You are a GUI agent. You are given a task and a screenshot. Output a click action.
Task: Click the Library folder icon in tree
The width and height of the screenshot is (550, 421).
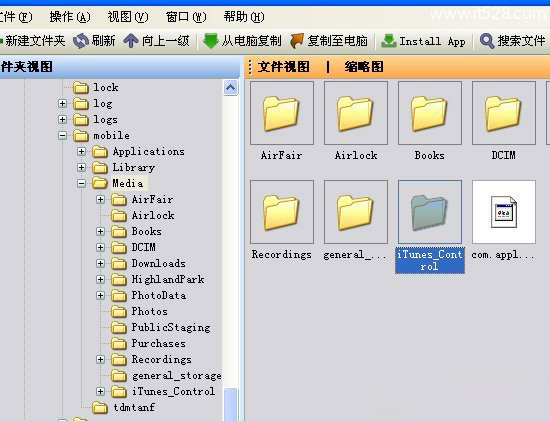point(100,168)
